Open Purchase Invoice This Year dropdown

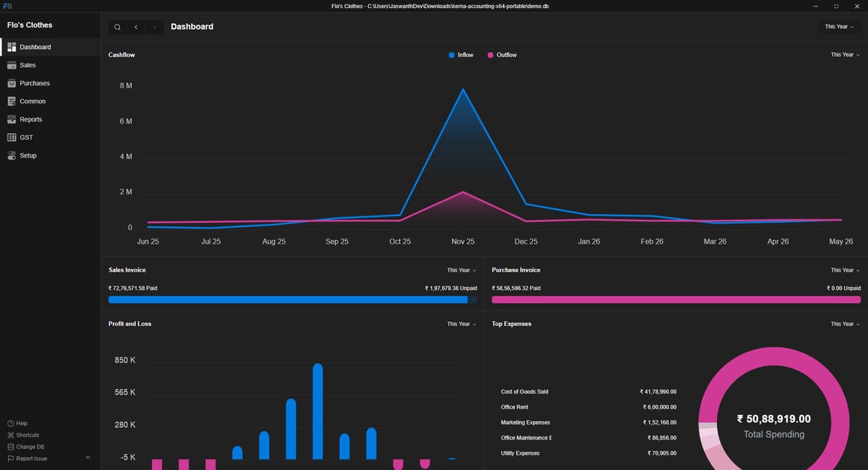tap(845, 270)
